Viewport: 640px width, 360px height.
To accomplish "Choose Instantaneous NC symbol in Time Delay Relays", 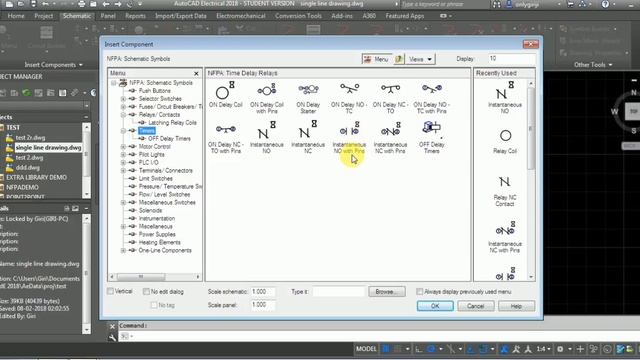I will pyautogui.click(x=308, y=137).
